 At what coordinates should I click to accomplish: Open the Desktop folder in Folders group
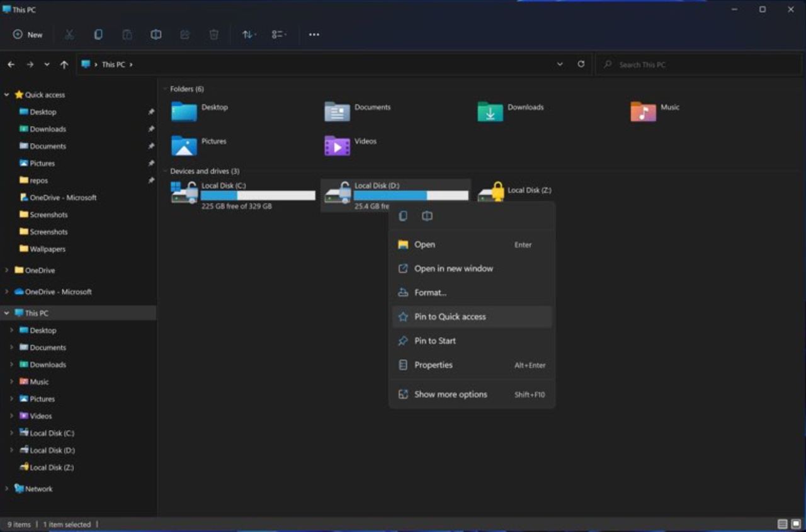tap(200, 111)
